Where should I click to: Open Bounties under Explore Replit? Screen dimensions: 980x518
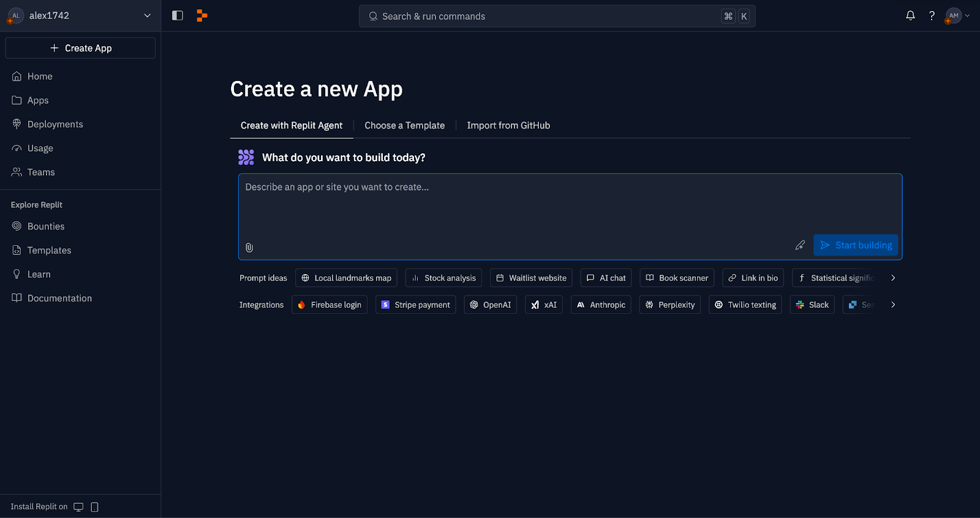80,226
